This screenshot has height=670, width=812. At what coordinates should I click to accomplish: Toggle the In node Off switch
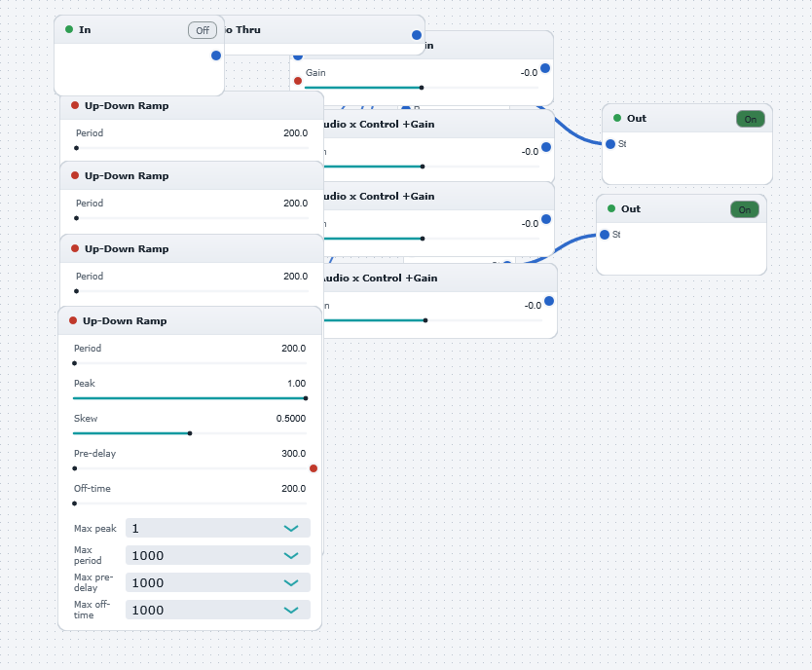203,30
